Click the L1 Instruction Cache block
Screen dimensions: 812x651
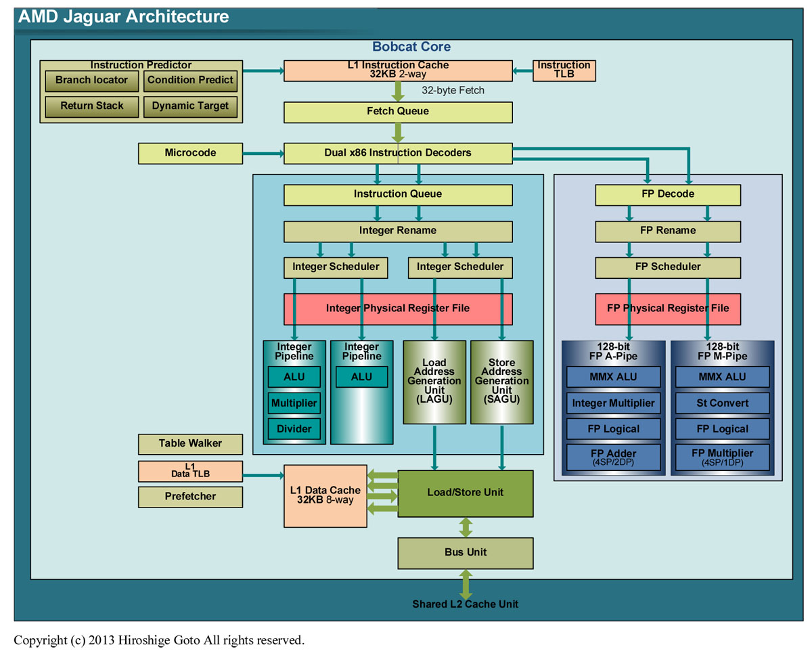[x=397, y=70]
